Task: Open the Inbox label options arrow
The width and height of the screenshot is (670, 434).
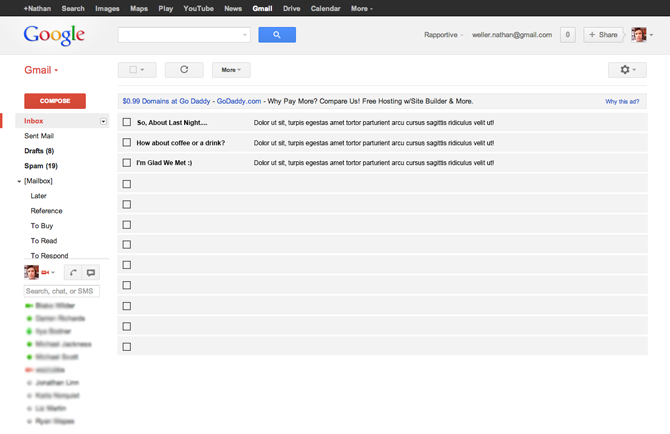Action: click(103, 121)
